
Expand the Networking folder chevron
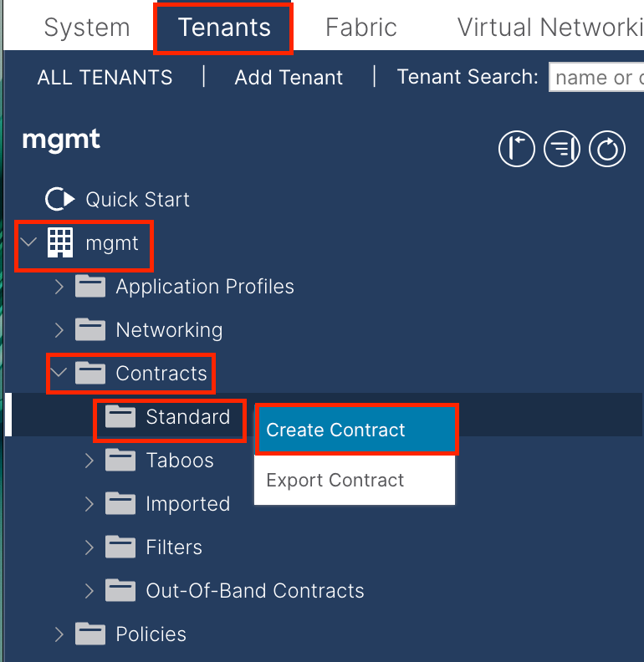[59, 330]
